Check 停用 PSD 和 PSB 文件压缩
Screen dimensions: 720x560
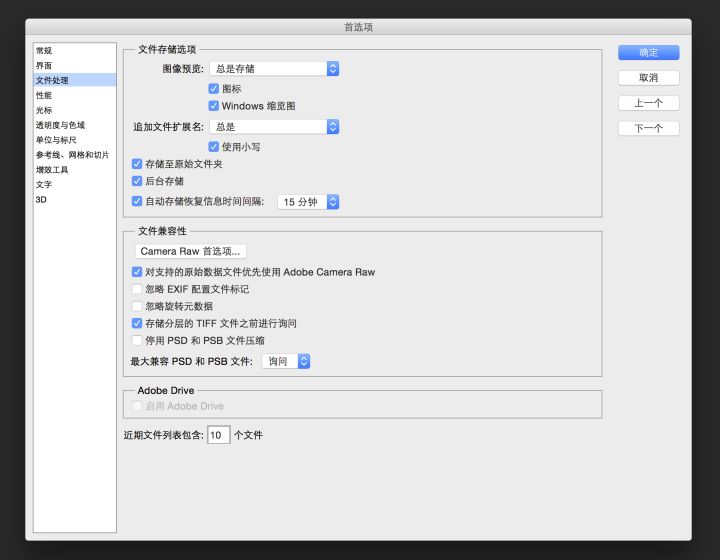click(x=137, y=341)
